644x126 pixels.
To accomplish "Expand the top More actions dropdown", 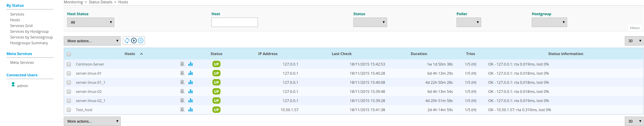I will [92, 41].
